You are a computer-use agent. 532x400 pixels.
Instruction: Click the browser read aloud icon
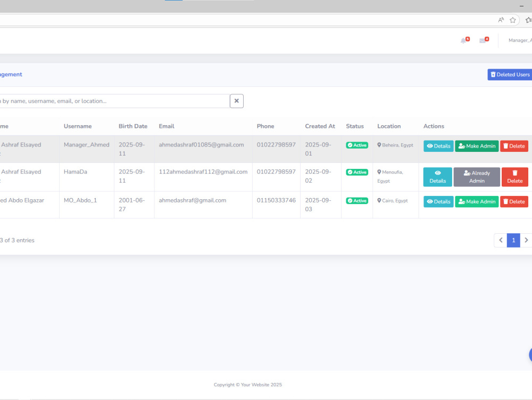pyautogui.click(x=501, y=20)
